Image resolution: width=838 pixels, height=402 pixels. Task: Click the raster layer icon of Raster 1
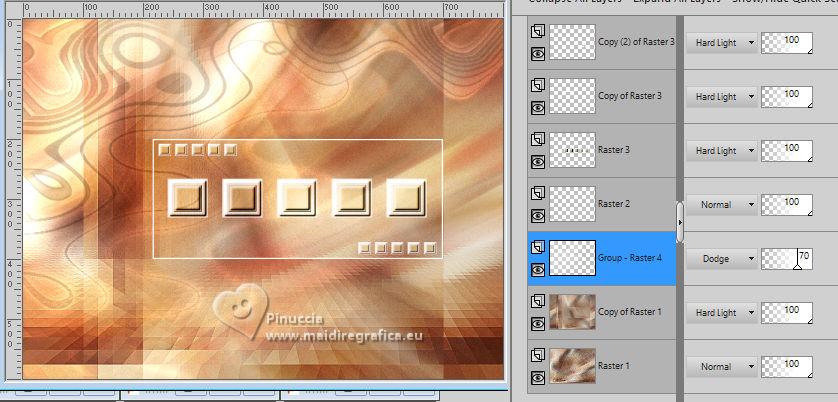[x=538, y=355]
